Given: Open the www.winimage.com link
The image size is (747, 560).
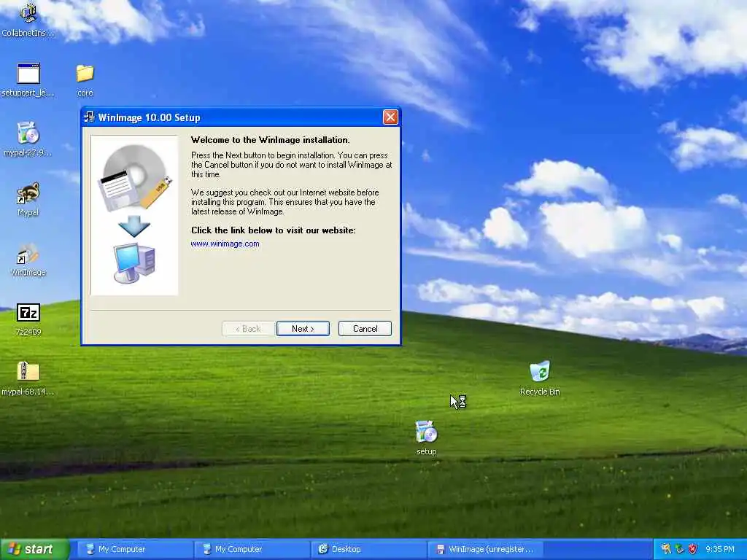Looking at the screenshot, I should 225,244.
